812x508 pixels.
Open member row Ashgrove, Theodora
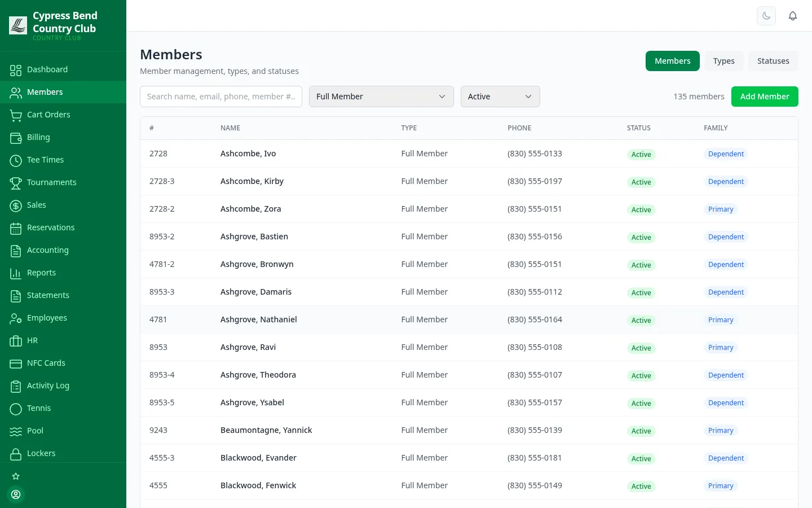coord(469,375)
